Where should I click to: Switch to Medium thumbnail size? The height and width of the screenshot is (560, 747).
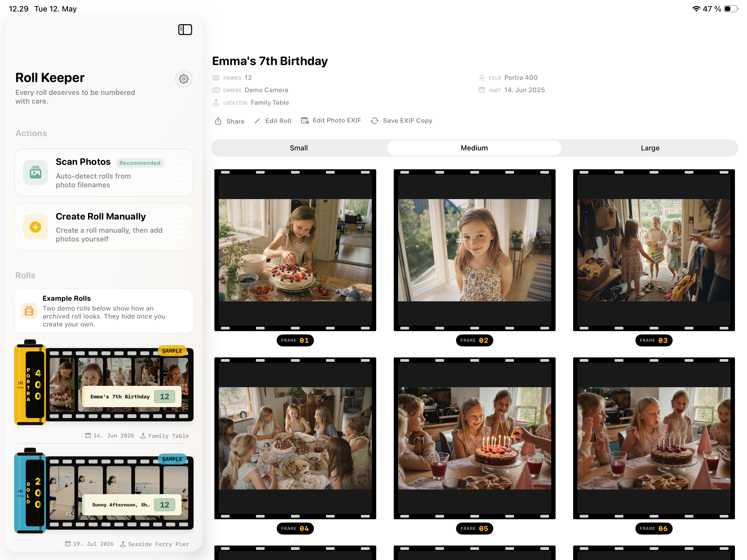point(474,148)
